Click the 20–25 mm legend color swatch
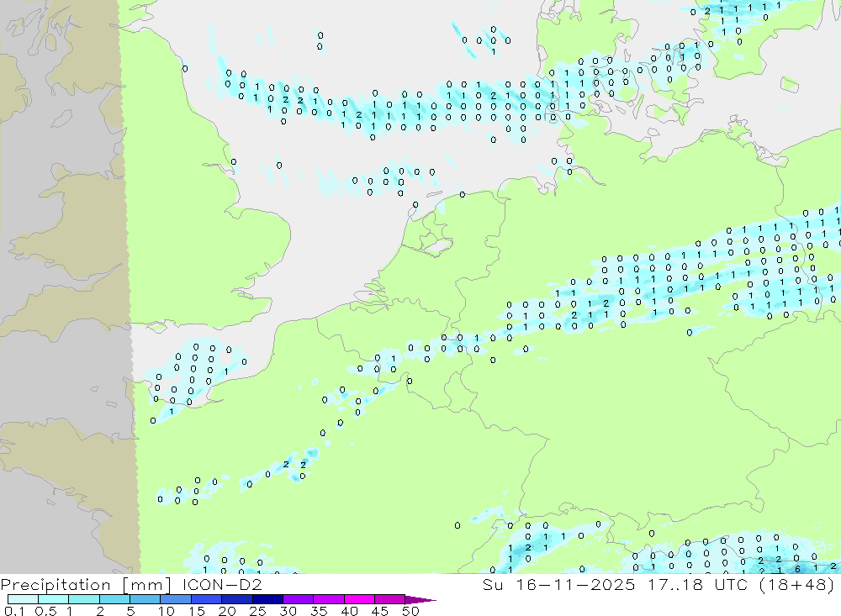The image size is (841, 616). coord(237,599)
